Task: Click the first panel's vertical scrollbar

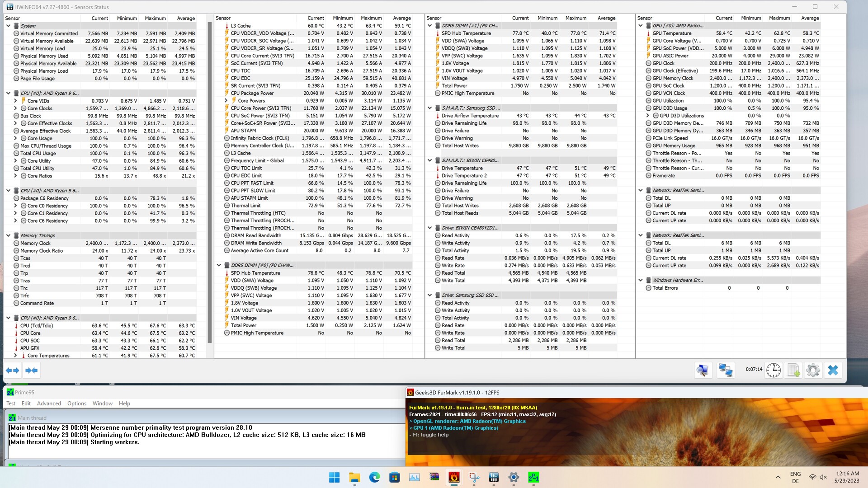Action: 209,181
